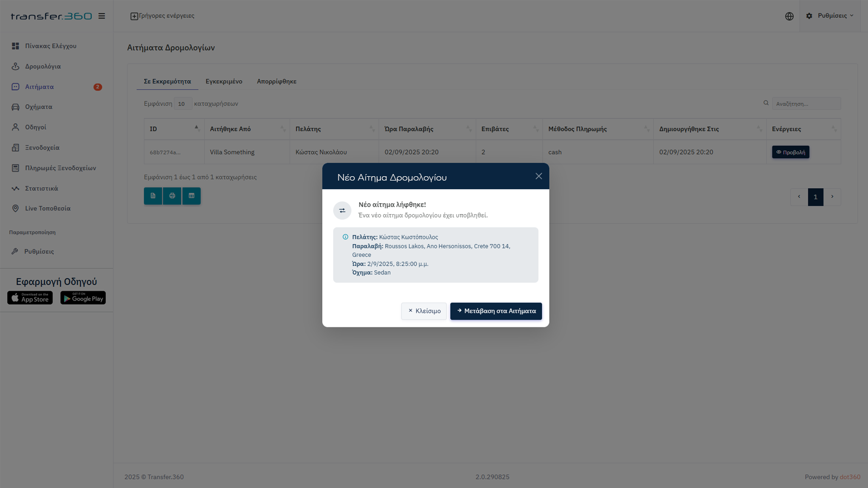
Task: Click Μετάβαση στα Αιτήματα button
Action: tap(496, 311)
